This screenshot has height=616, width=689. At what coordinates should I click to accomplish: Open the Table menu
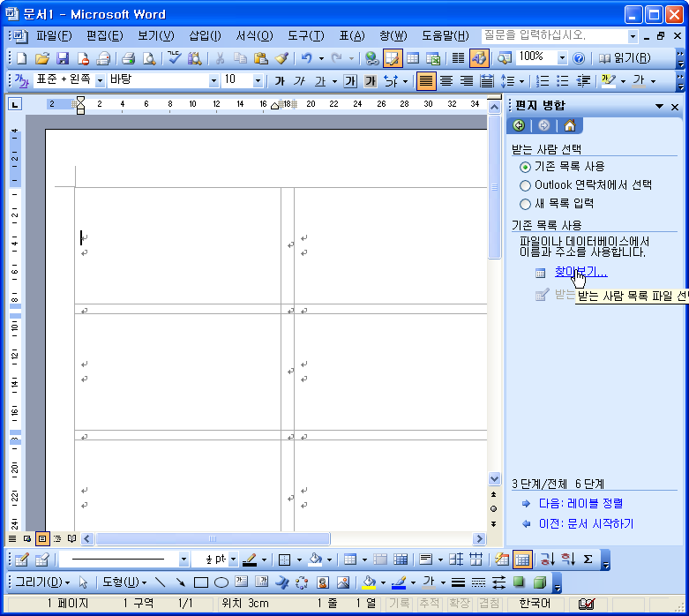point(351,35)
